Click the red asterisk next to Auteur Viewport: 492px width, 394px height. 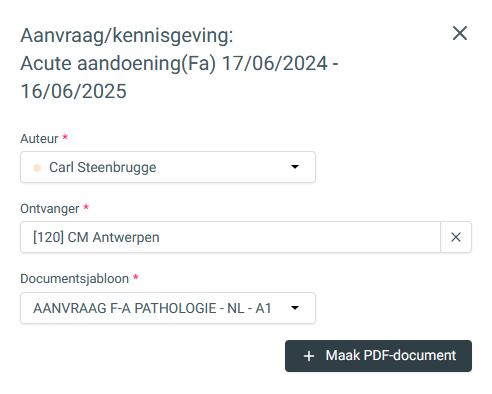coord(65,137)
